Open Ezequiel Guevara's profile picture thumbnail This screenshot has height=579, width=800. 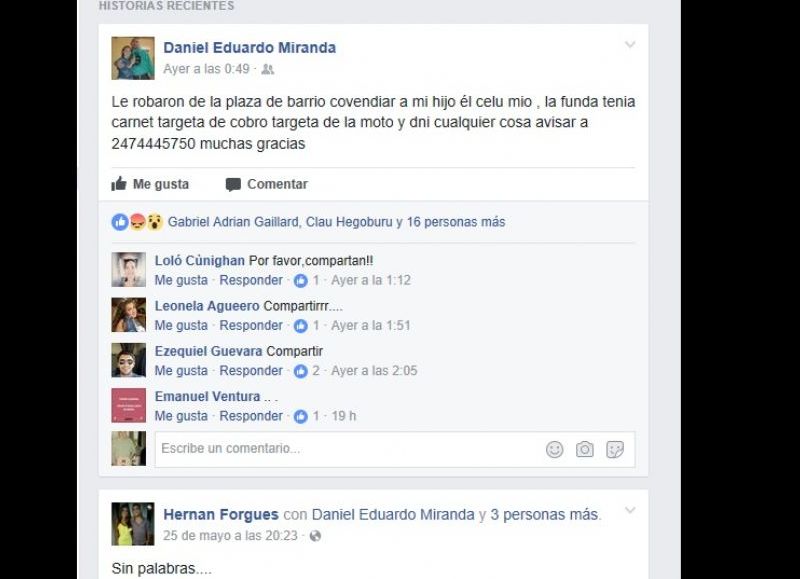pyautogui.click(x=129, y=360)
